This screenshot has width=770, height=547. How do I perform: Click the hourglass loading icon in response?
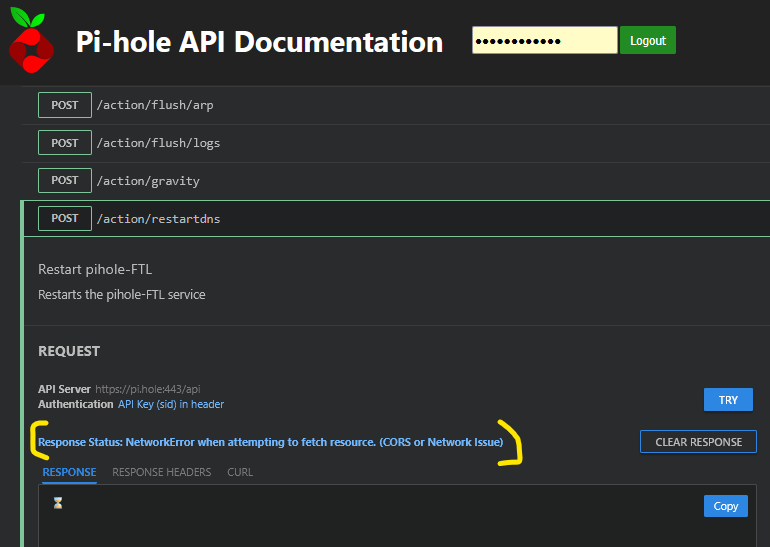[x=57, y=504]
